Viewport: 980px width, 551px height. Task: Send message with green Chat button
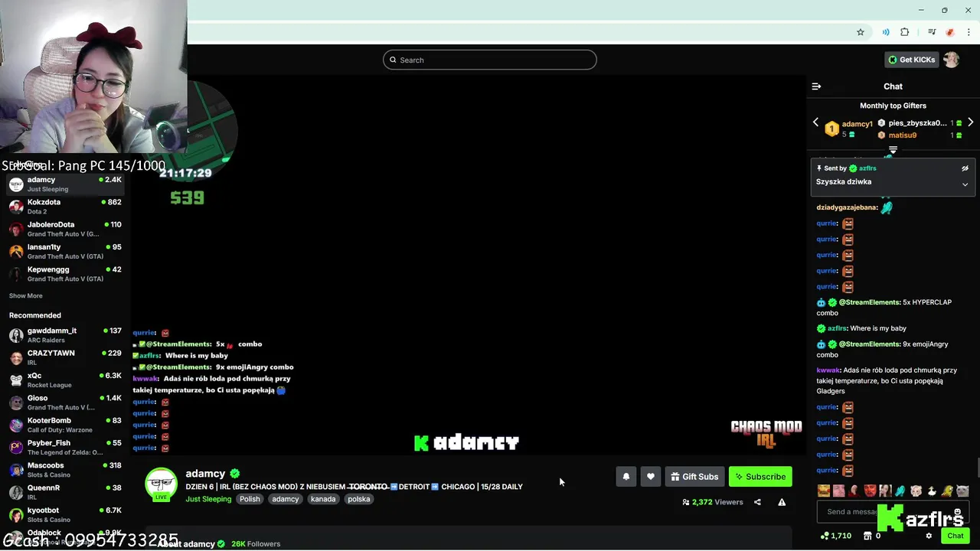pos(955,536)
